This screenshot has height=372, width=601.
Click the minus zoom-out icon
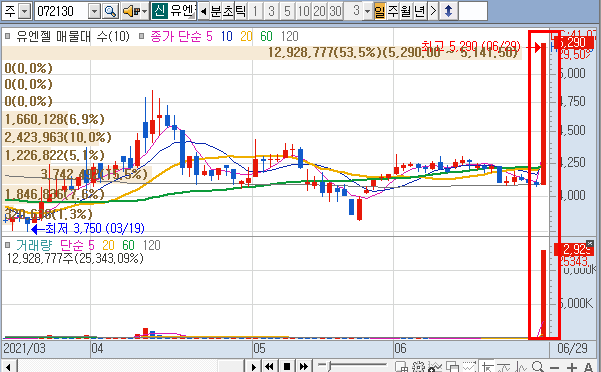click(x=554, y=368)
